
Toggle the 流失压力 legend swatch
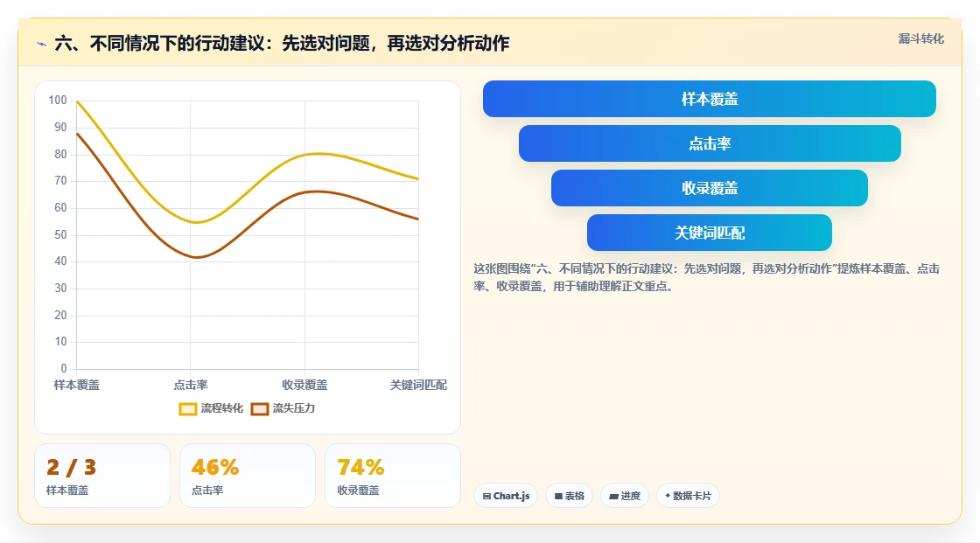pyautogui.click(x=259, y=408)
